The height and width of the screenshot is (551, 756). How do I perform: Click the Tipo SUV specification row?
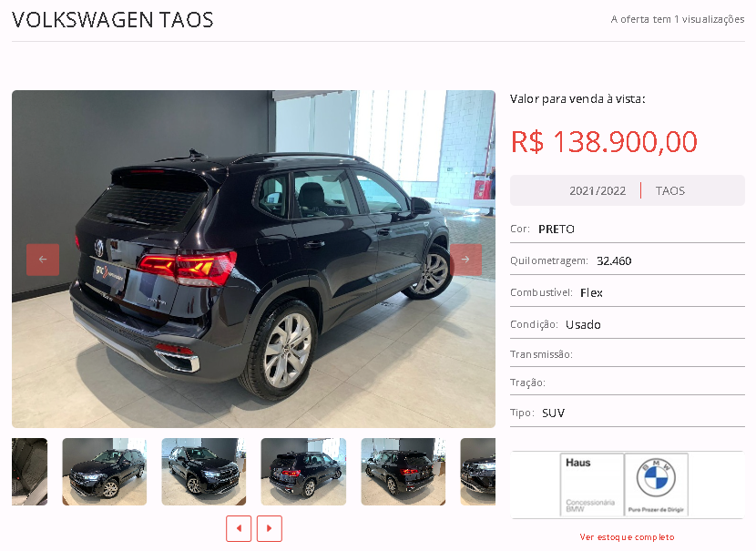coord(628,413)
